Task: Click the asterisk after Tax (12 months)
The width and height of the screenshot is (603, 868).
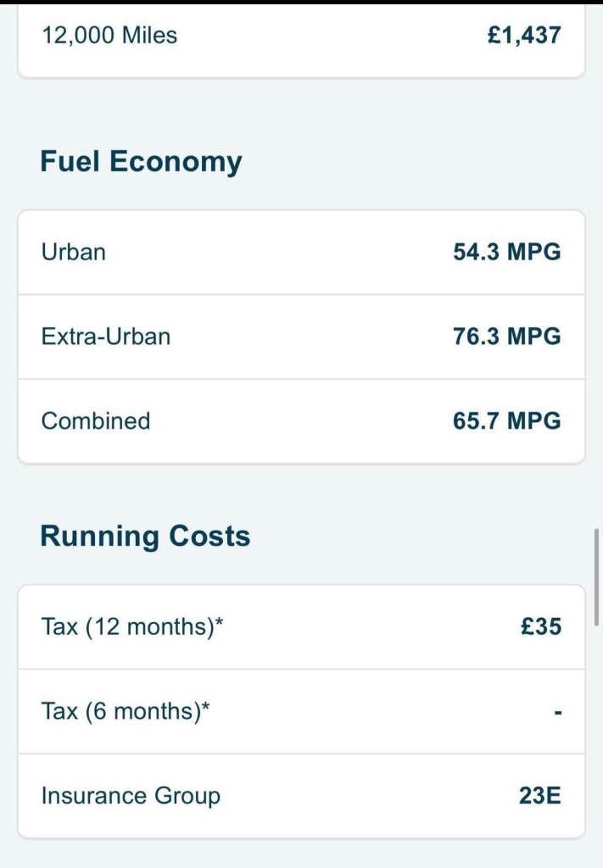Action: (x=220, y=624)
